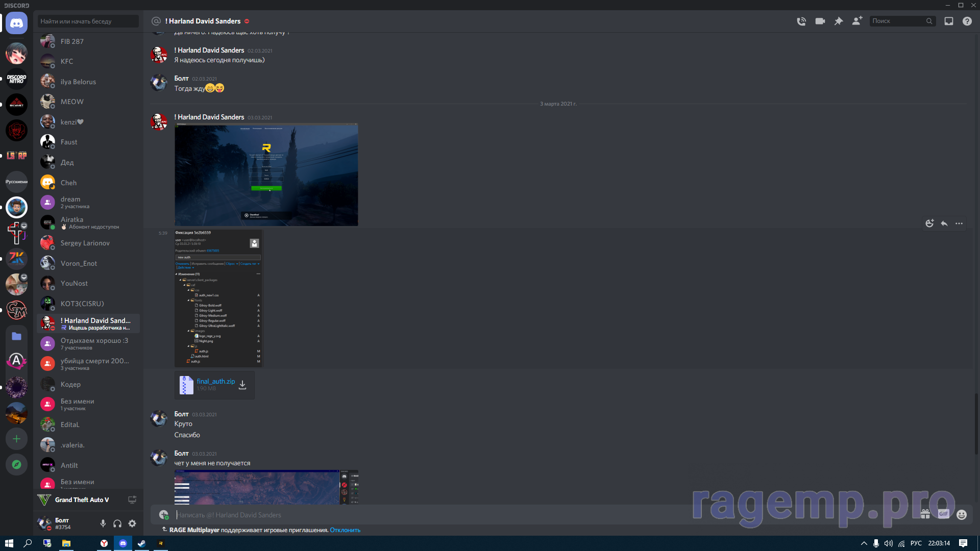
Task: Open the ZK server icon
Action: tap(16, 259)
